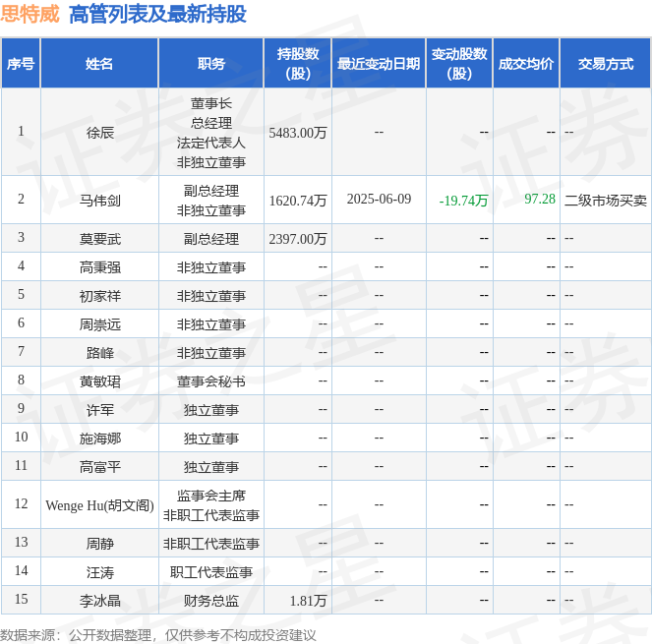
Task: Click the 高管列表及最新持股 heading
Action: (157, 14)
